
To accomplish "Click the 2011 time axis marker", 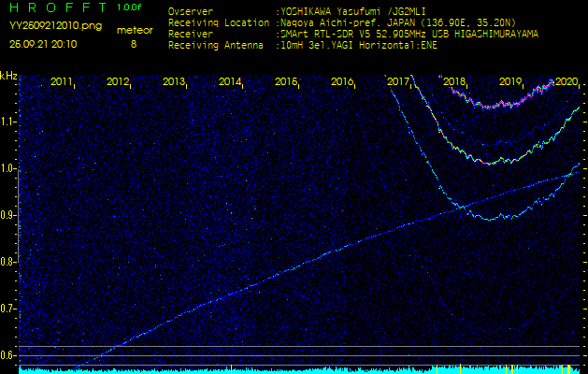I will [62, 82].
